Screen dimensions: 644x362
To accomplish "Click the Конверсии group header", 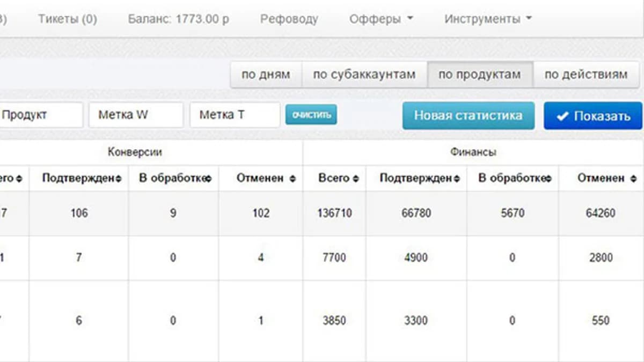I will (135, 152).
